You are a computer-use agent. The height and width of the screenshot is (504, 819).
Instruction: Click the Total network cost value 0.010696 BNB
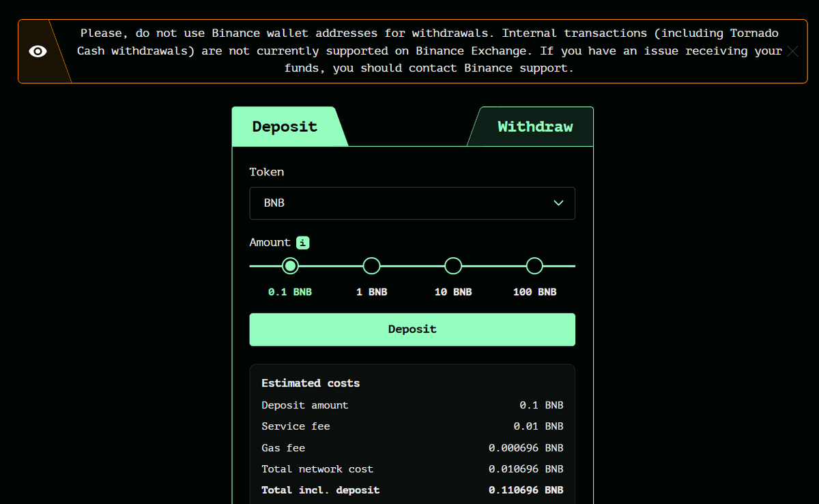pyautogui.click(x=526, y=469)
